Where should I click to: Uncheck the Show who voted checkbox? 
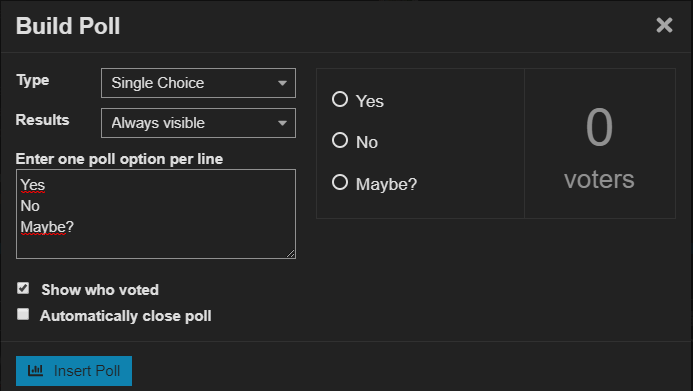click(23, 289)
